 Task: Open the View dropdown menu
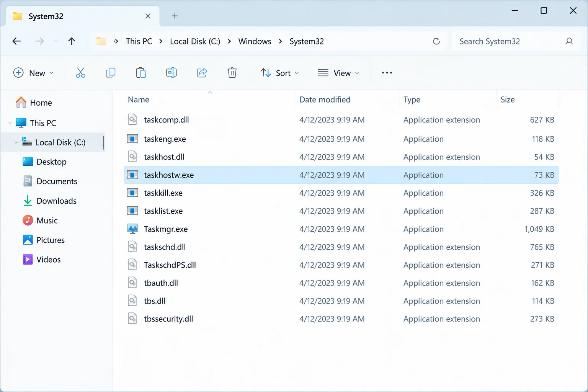coord(339,73)
